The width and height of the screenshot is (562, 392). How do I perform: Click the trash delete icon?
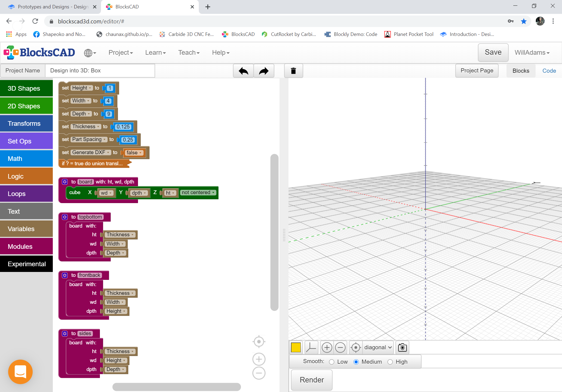[293, 71]
